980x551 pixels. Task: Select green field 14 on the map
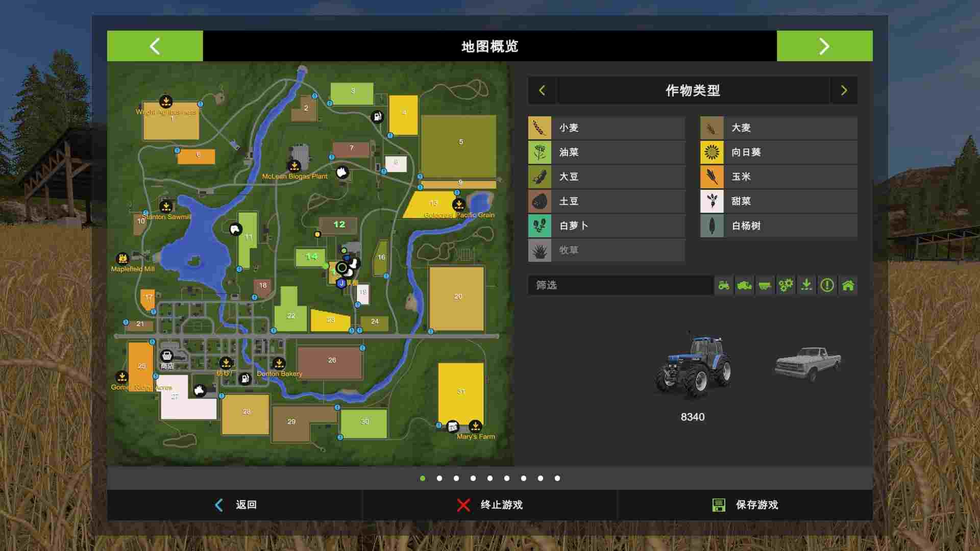(x=310, y=257)
